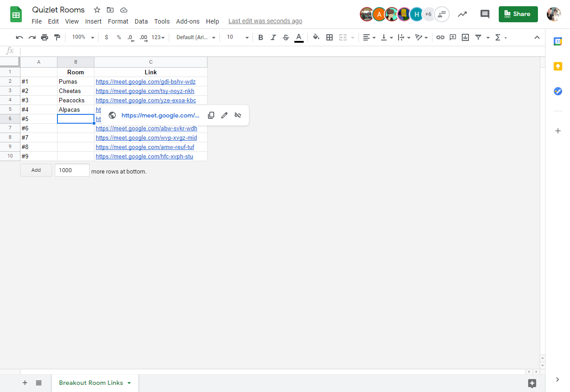Click Last edit was seconds ago
570x392 pixels.
click(265, 21)
